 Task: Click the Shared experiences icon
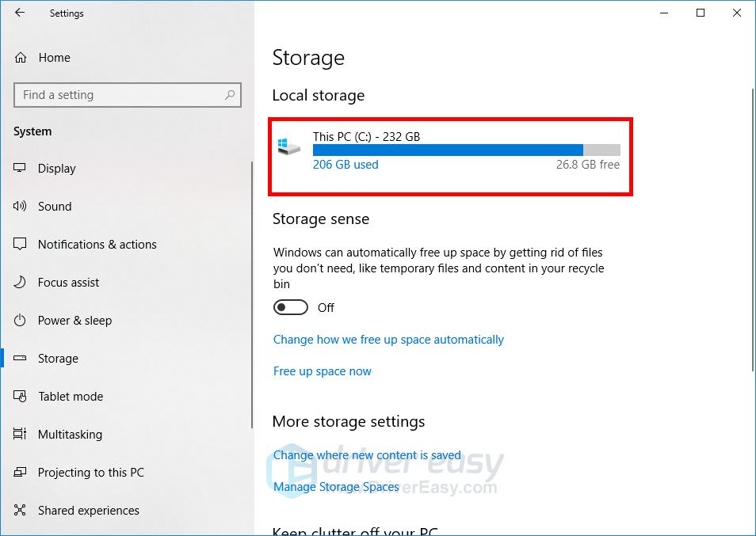tap(21, 510)
